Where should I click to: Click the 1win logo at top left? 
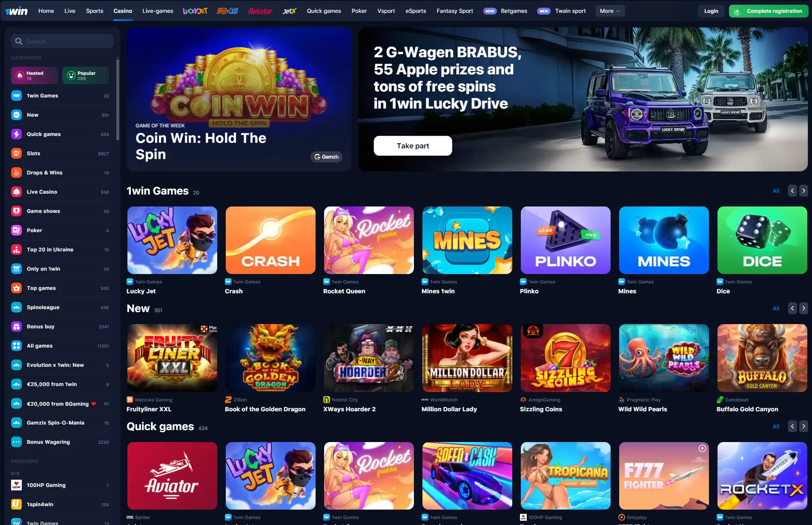[16, 11]
